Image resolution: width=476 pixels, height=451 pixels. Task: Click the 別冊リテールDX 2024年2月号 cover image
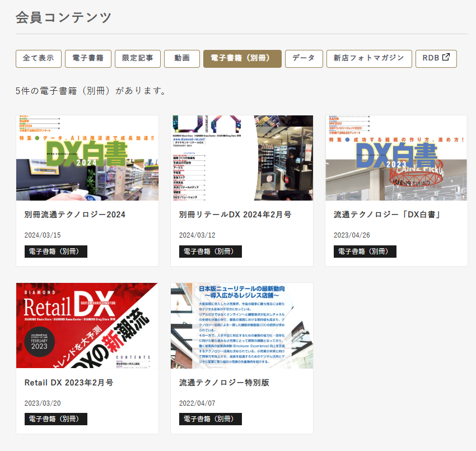[242, 158]
